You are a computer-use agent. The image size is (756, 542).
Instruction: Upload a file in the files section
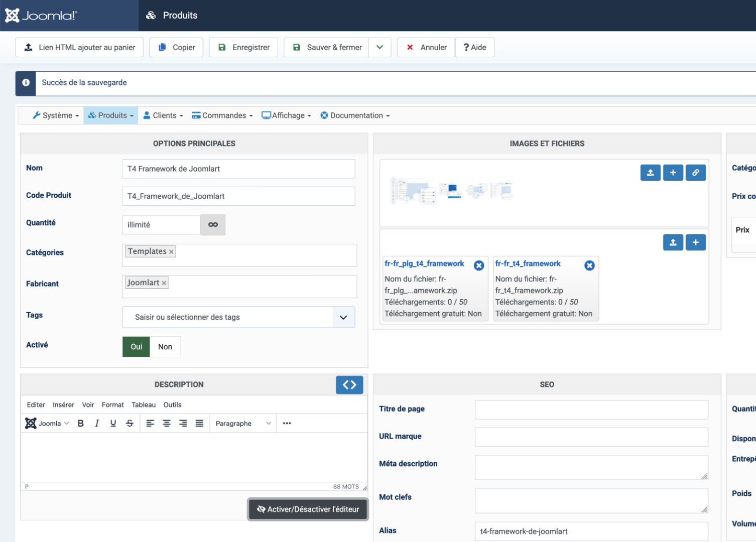pyautogui.click(x=673, y=242)
